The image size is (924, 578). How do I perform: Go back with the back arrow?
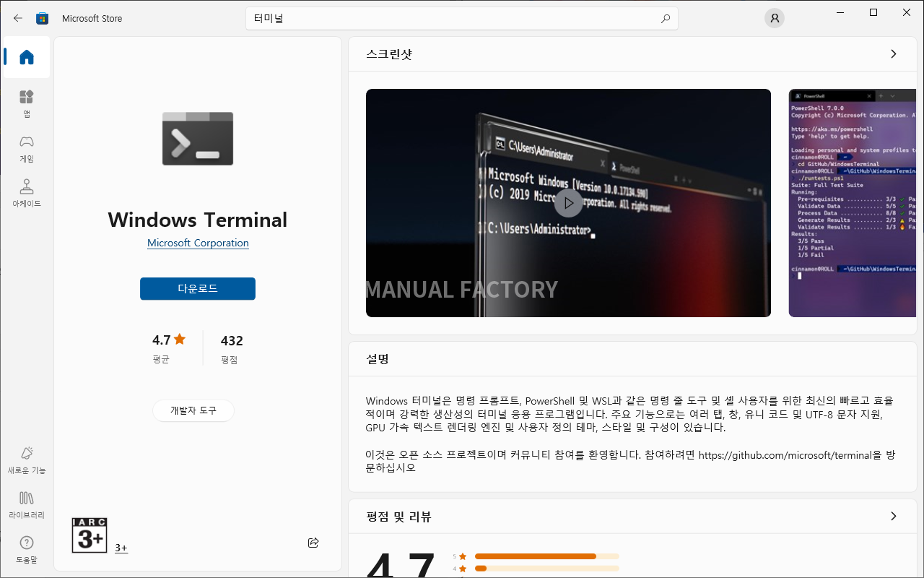pyautogui.click(x=18, y=18)
